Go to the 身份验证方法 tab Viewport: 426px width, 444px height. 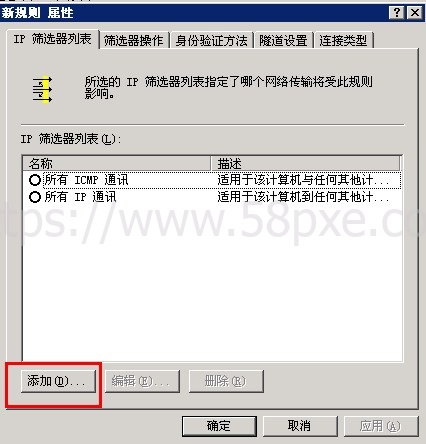(211, 41)
